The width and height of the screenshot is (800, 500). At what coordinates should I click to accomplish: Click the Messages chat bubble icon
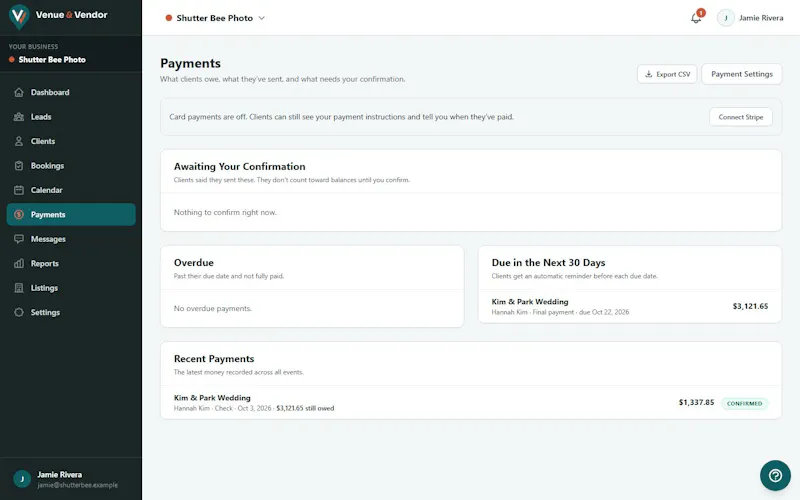tap(19, 239)
